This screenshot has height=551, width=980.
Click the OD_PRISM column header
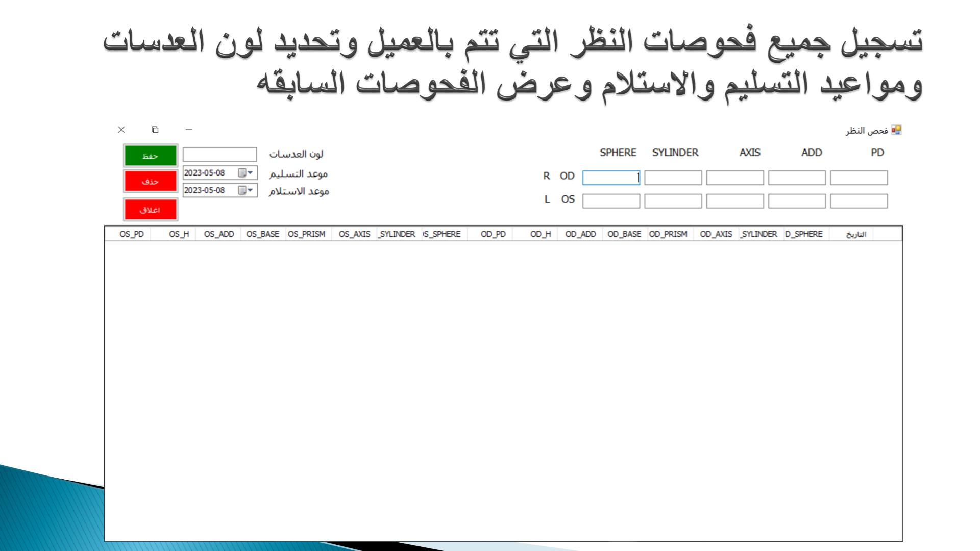[668, 234]
